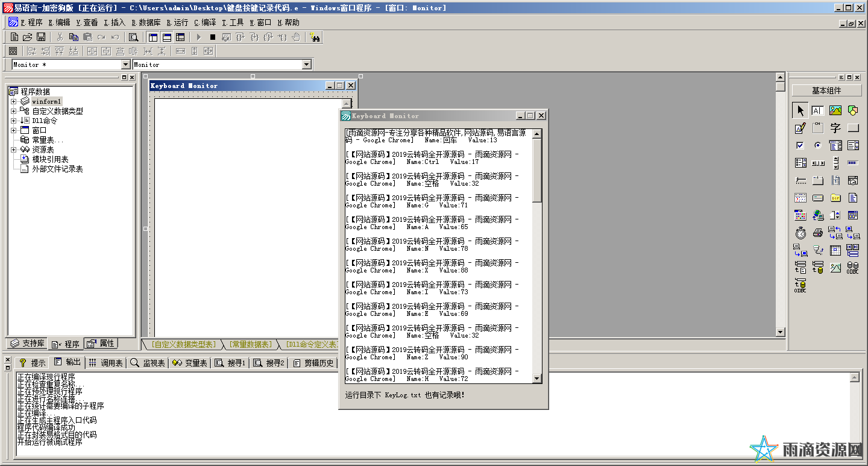The height and width of the screenshot is (466, 868).
Task: Switch to the 监视表 tab
Action: coord(148,363)
